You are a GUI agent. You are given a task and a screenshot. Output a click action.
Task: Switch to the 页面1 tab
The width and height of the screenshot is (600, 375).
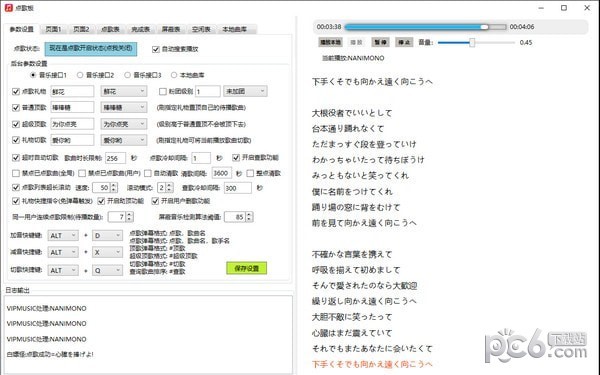coord(53,29)
